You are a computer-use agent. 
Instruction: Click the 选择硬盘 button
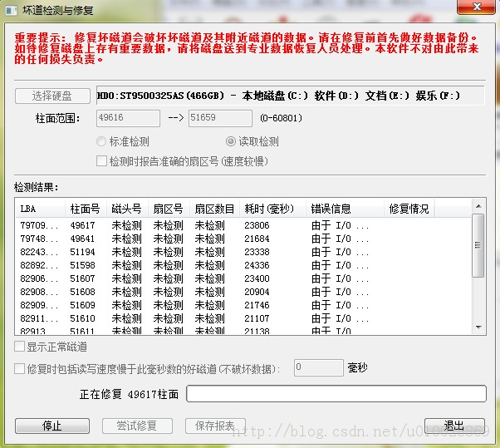point(52,96)
